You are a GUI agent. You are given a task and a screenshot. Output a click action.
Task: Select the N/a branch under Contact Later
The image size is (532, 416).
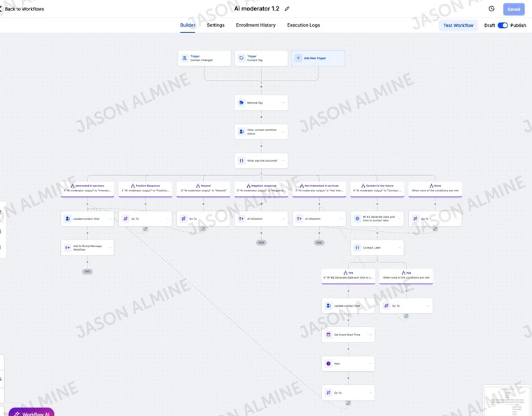pos(406,276)
